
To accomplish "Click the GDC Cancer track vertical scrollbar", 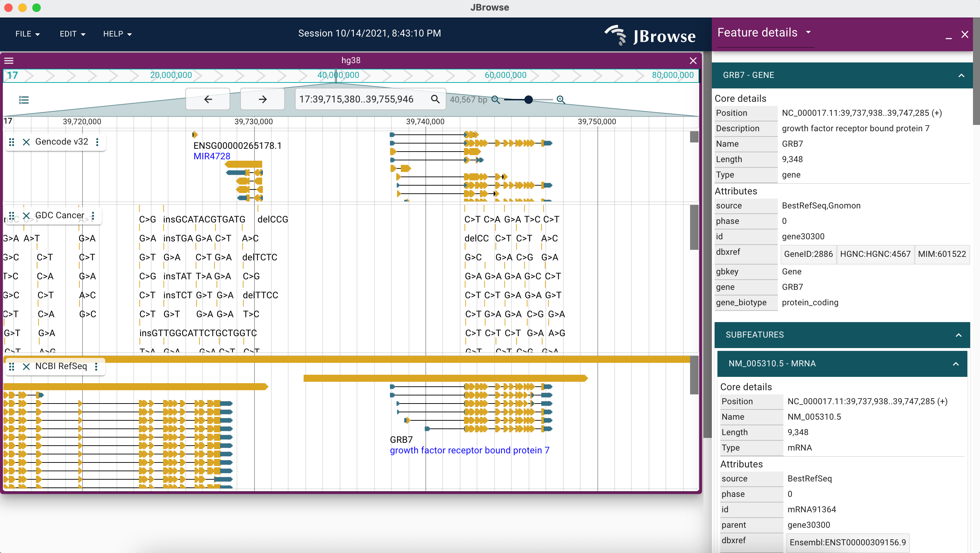I will point(694,227).
